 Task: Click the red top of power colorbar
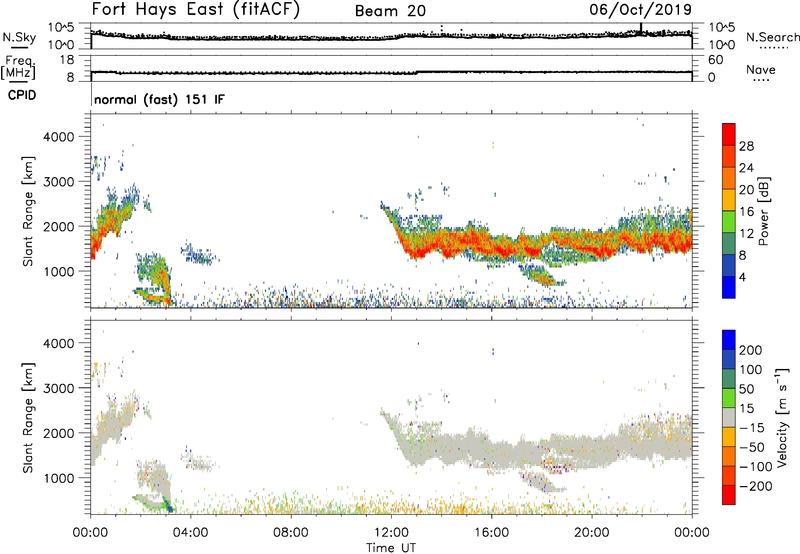729,134
